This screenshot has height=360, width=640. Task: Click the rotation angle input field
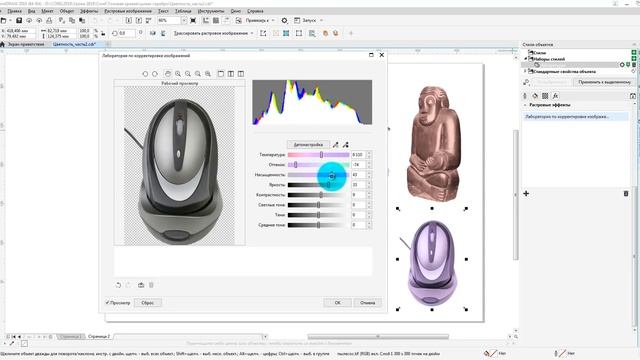click(127, 33)
